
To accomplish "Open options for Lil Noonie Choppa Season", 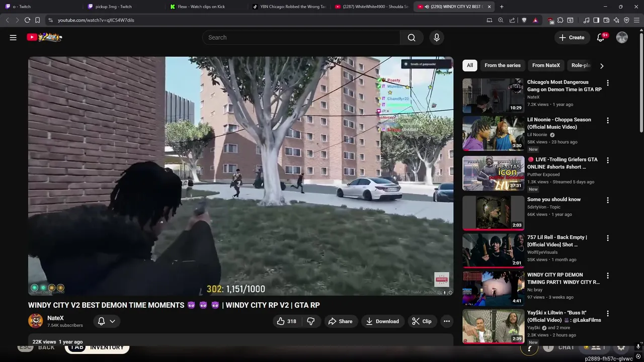I will pos(608,121).
